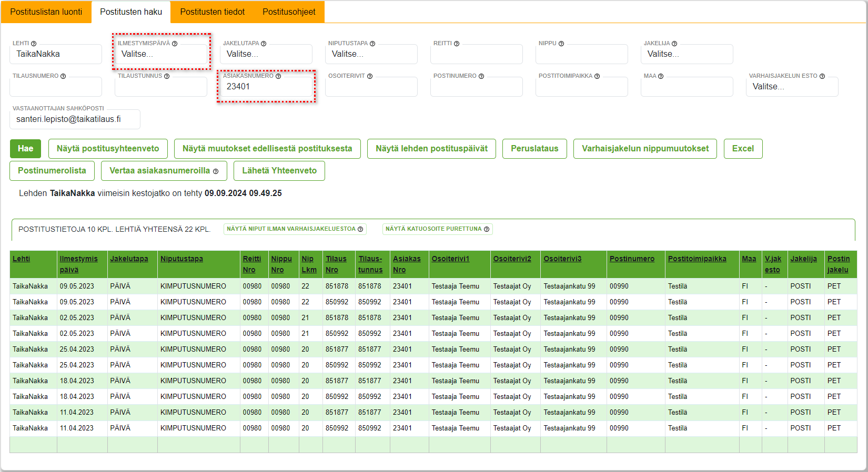
Task: Click help icon beside POSTINUMERO label
Action: pos(481,76)
